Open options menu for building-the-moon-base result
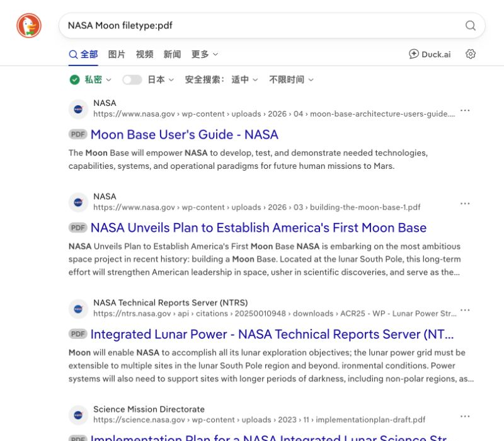The height and width of the screenshot is (441, 504). point(465,203)
